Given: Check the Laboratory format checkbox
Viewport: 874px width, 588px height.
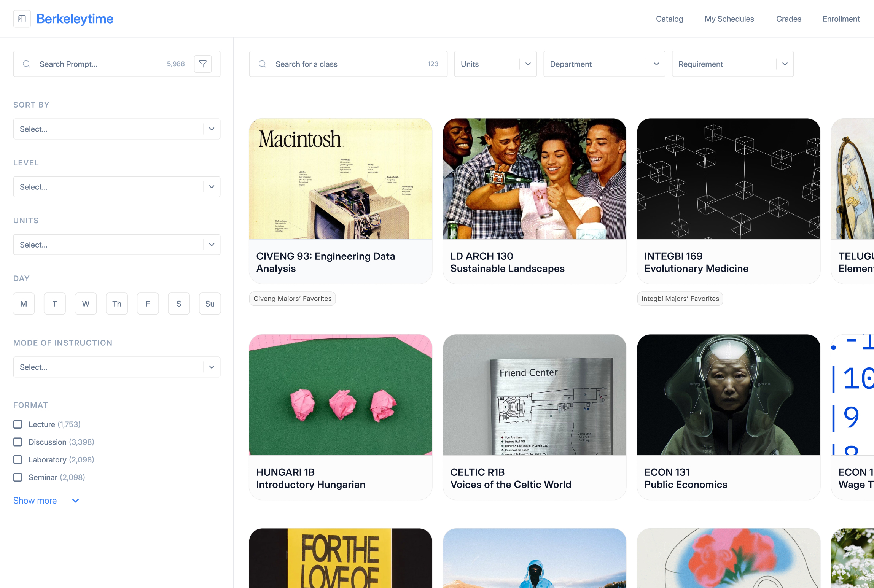Looking at the screenshot, I should coord(18,459).
